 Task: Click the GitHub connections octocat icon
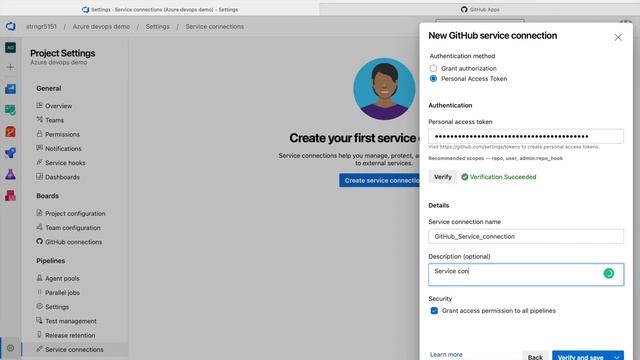pyautogui.click(x=40, y=242)
